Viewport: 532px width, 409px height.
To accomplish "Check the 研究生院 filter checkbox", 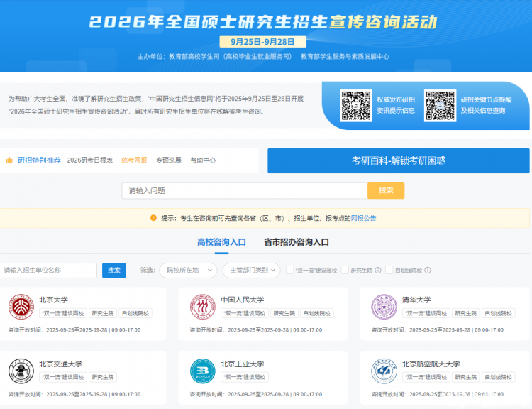I will (x=345, y=270).
